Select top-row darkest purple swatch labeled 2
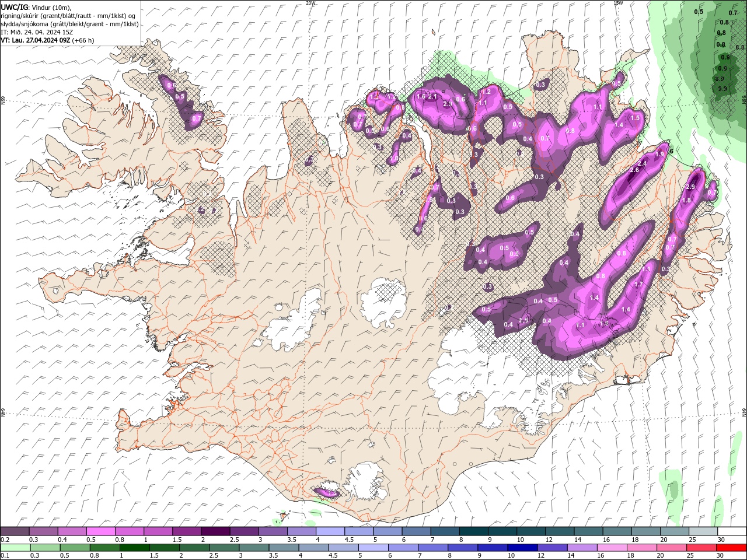 [x=215, y=531]
